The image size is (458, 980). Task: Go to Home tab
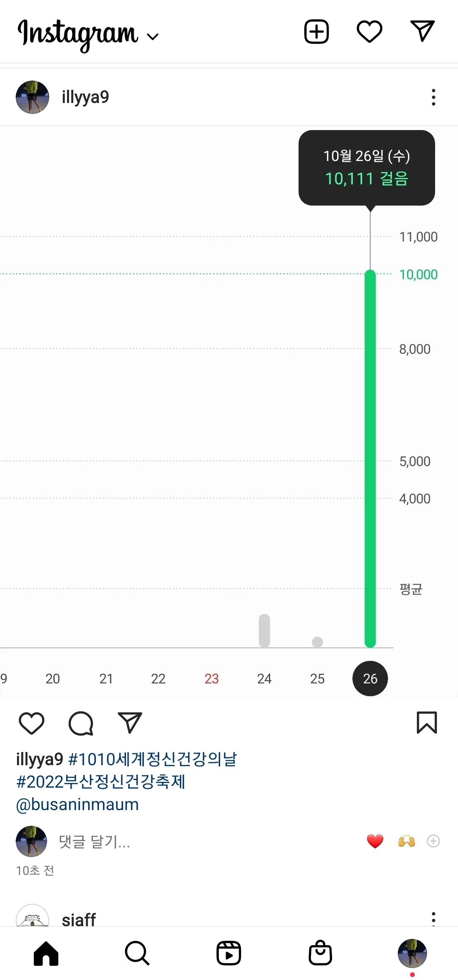46,953
